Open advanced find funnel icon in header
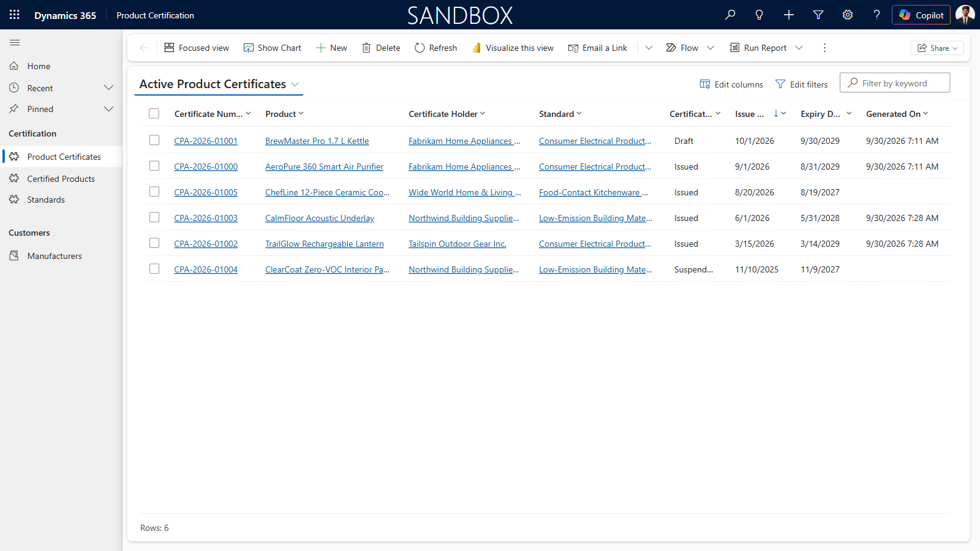 click(x=818, y=15)
